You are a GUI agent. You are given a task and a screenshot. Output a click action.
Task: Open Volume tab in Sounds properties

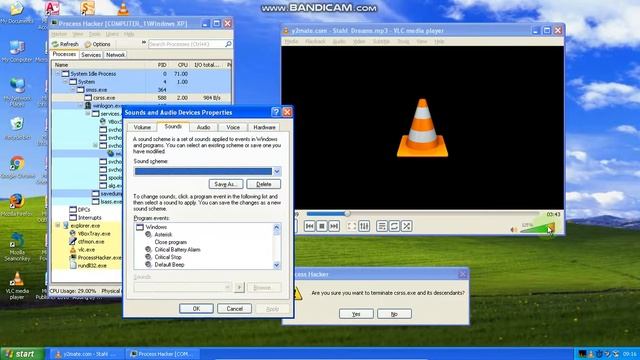[x=142, y=127]
